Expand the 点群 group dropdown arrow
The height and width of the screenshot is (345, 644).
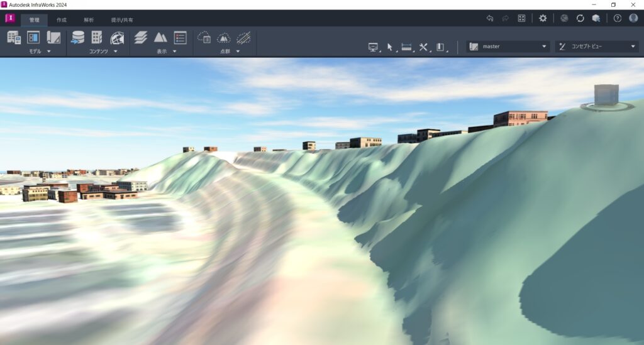pos(238,52)
